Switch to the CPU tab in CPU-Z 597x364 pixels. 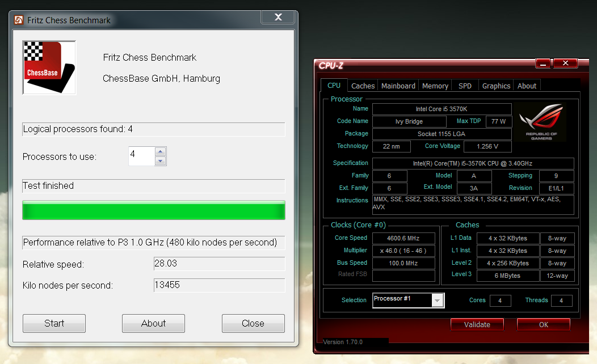(334, 86)
